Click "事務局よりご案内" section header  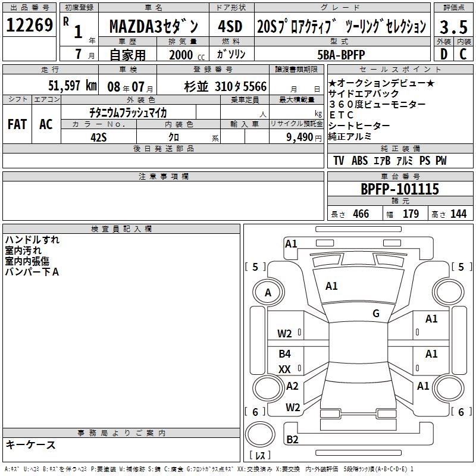click(121, 433)
